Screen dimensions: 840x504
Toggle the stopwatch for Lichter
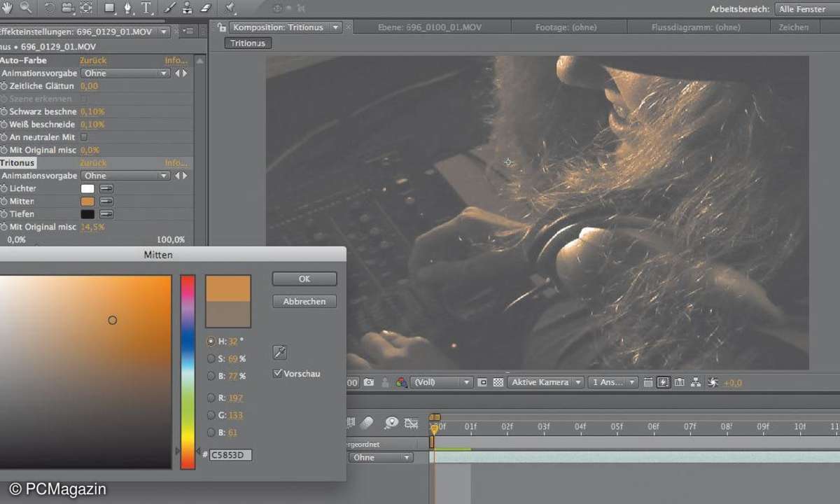tap(4, 188)
